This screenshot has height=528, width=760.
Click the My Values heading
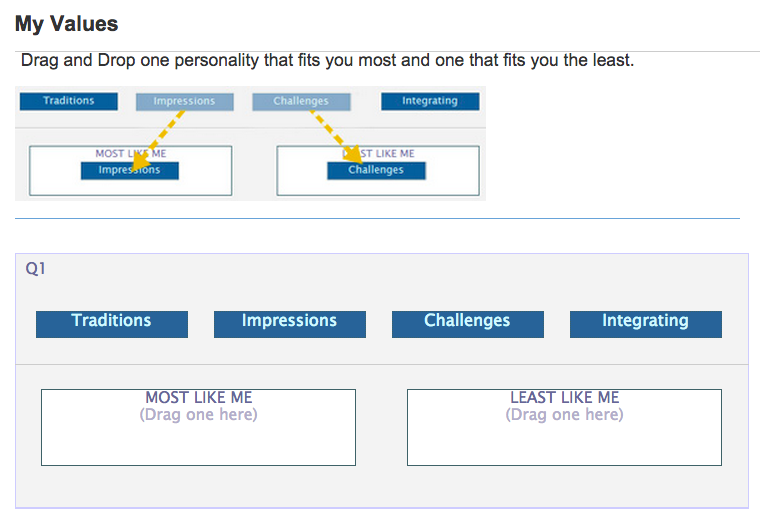tap(67, 24)
